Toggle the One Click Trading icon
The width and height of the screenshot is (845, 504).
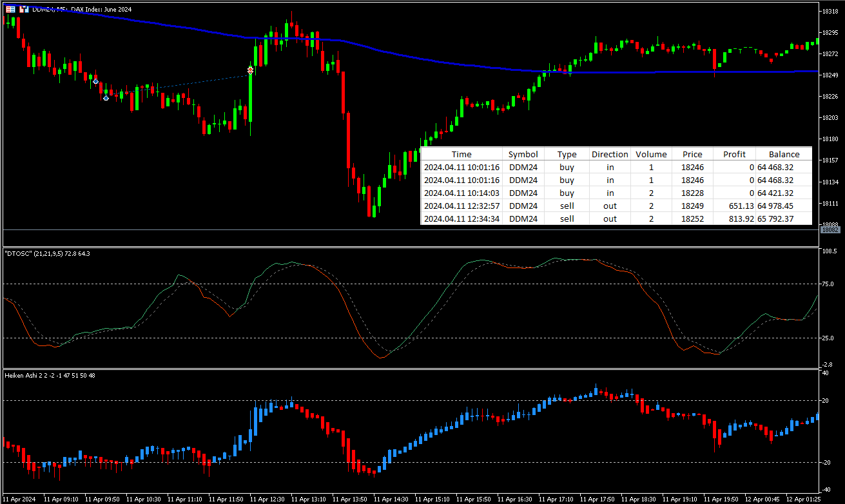point(24,9)
